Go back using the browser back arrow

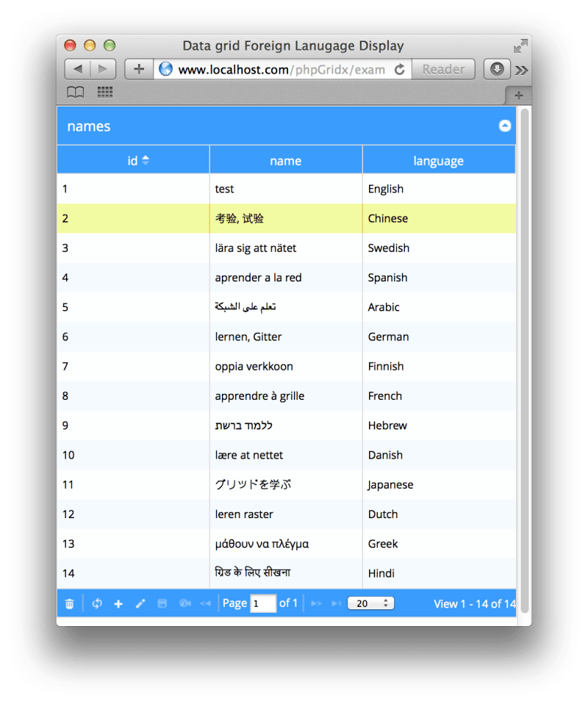click(78, 69)
